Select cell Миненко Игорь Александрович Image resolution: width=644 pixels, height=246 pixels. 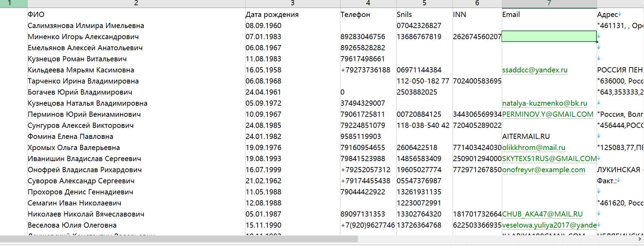pyautogui.click(x=136, y=37)
